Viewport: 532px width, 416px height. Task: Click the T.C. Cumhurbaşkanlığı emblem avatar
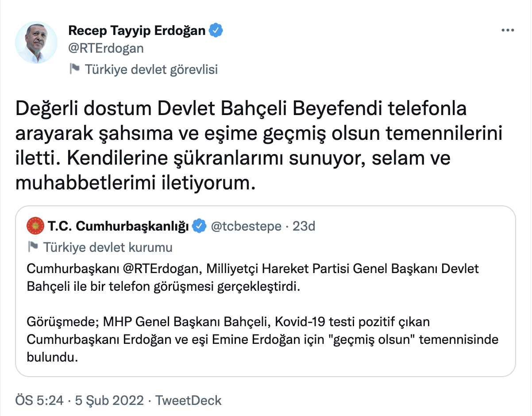point(36,226)
